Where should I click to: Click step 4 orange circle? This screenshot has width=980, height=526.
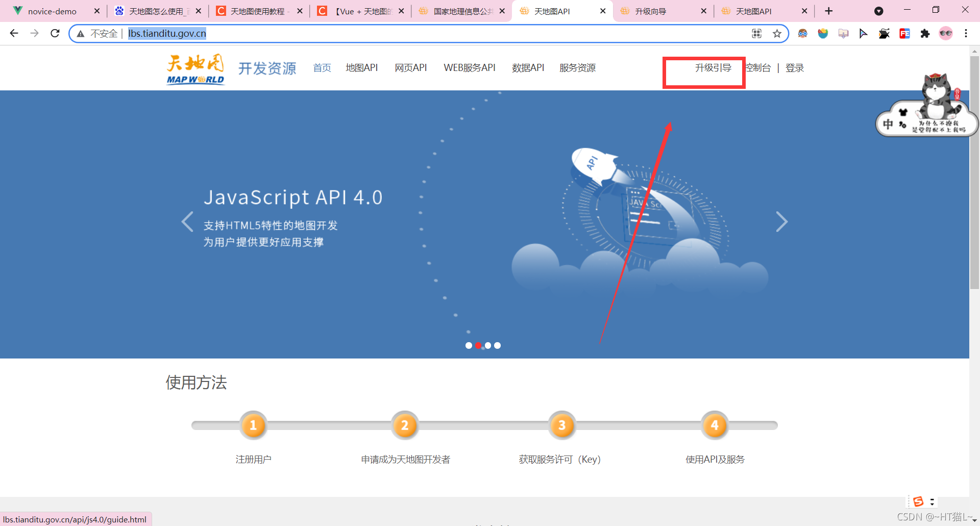(x=715, y=425)
